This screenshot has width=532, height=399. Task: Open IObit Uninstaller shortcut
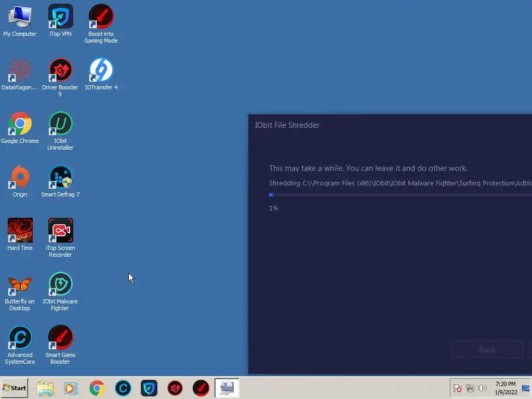point(60,131)
